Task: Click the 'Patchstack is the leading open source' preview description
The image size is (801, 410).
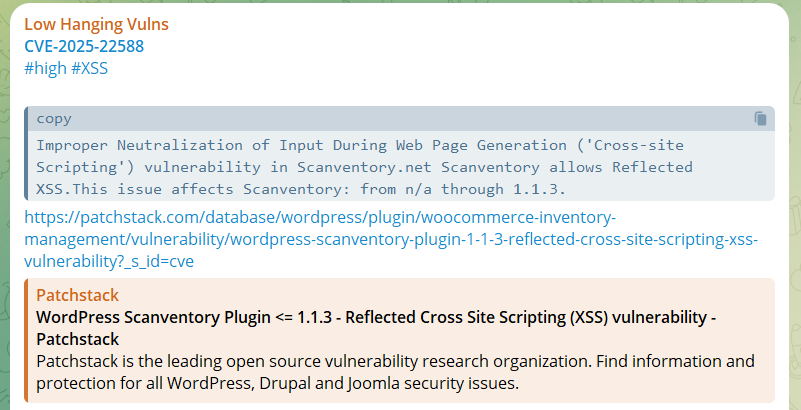Action: [x=395, y=372]
